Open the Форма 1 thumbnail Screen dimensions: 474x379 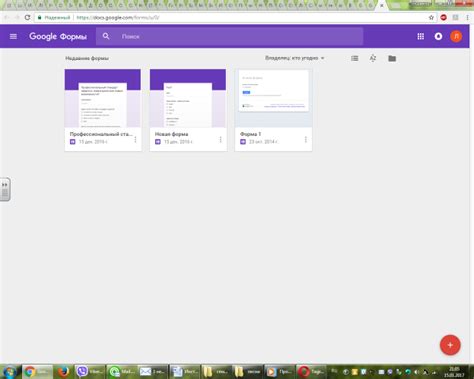coord(273,98)
